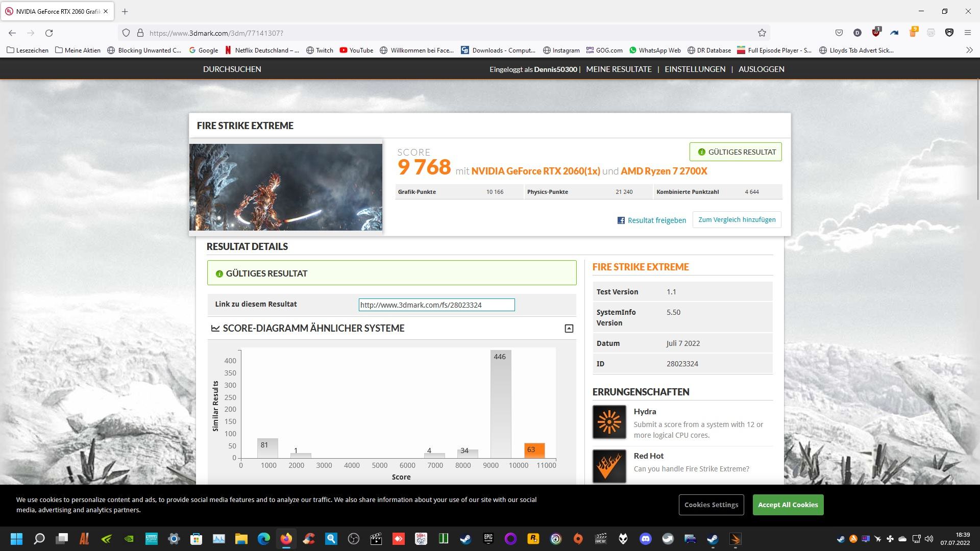Open the AMD Ryzen 7 2700X link
The width and height of the screenshot is (980, 551).
pos(664,171)
